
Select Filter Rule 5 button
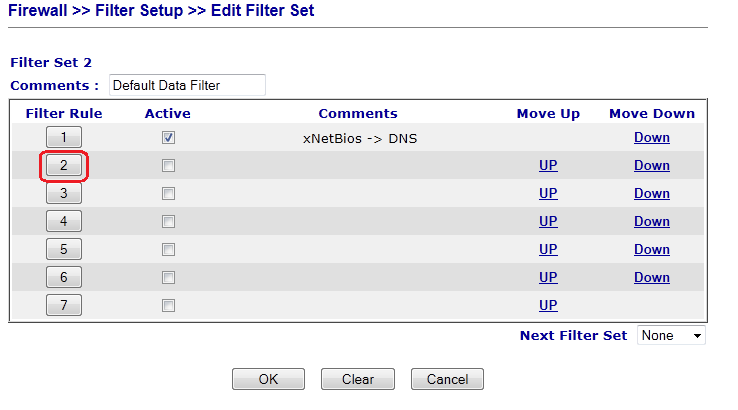click(x=64, y=250)
